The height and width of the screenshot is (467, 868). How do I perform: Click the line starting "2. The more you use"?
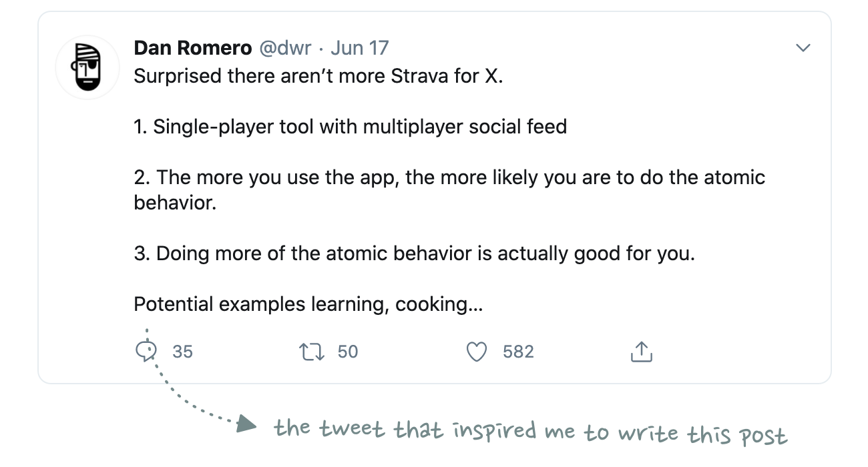[449, 177]
